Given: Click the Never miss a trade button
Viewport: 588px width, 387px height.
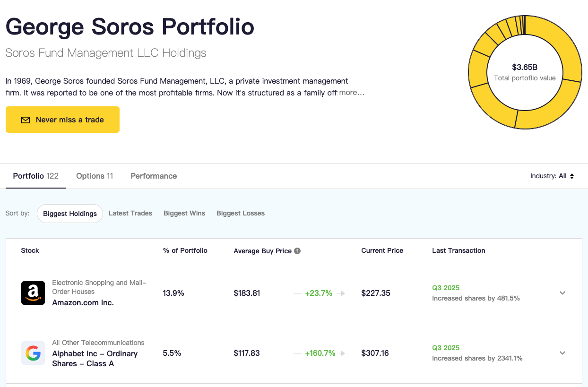Looking at the screenshot, I should [x=62, y=120].
